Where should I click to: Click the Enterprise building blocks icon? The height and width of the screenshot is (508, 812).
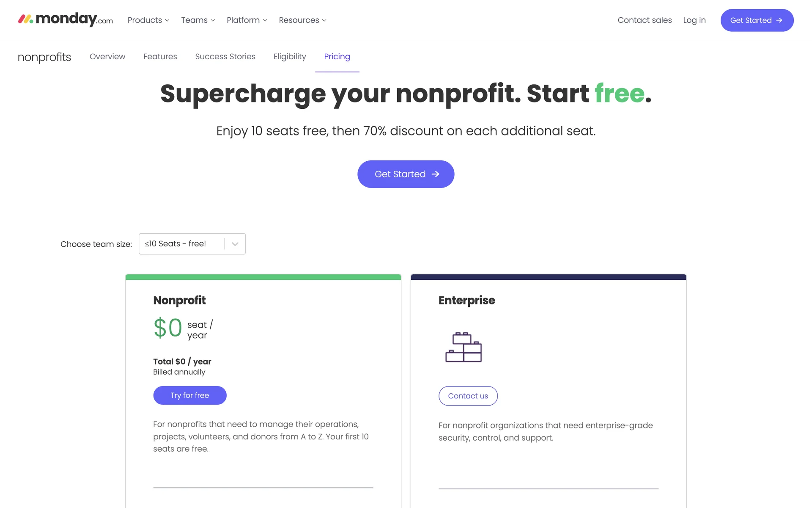tap(464, 347)
